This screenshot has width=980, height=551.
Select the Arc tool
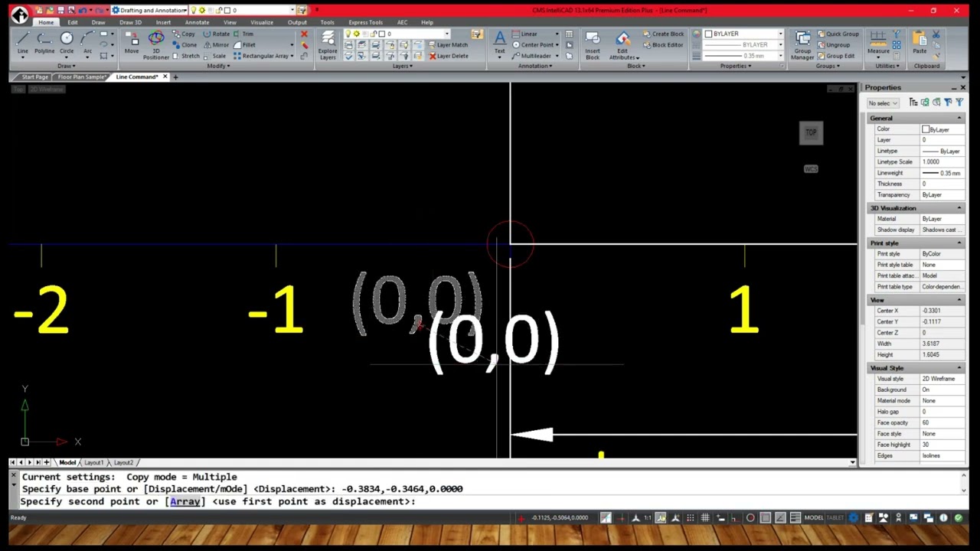[87, 42]
